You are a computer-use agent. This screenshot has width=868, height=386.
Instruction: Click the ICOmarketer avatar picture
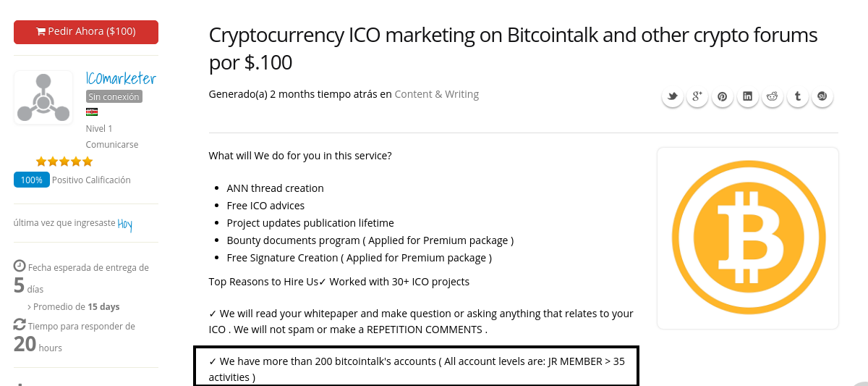point(43,98)
